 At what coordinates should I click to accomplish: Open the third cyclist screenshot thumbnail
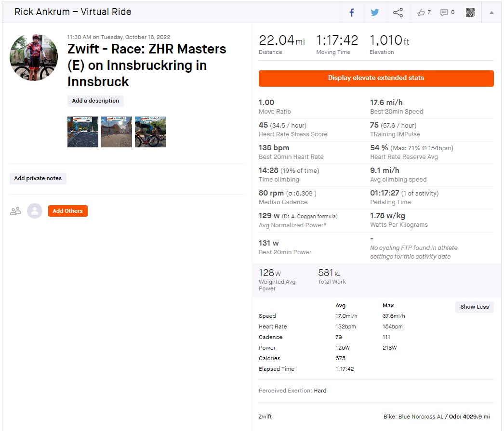tap(150, 132)
